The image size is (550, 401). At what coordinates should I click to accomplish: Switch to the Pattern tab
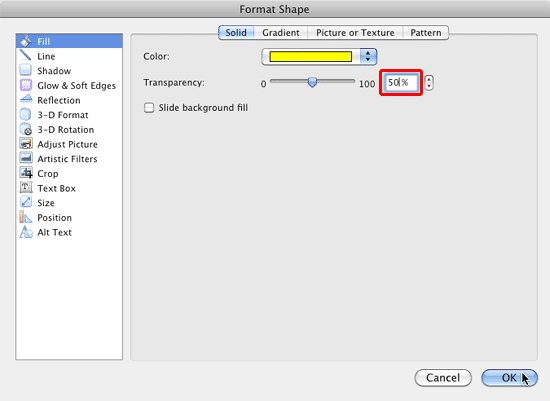coord(425,33)
